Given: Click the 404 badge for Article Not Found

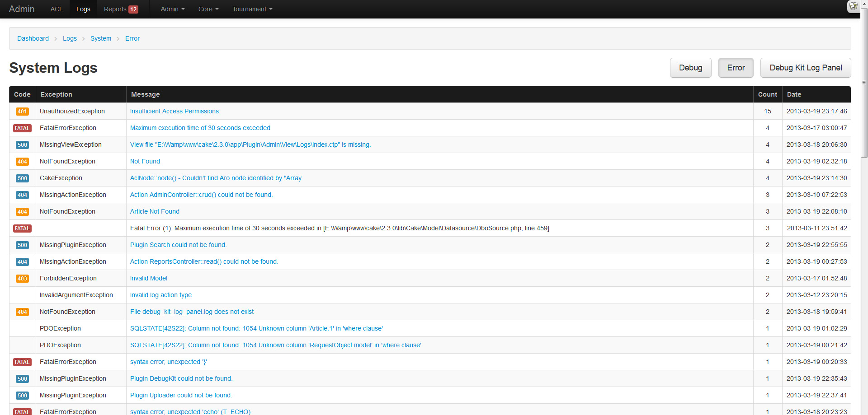Looking at the screenshot, I should [x=22, y=212].
